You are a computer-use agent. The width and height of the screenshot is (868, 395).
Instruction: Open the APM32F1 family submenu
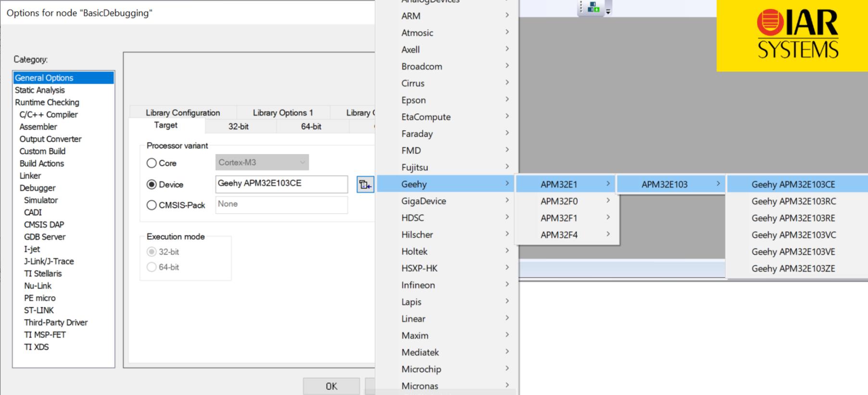[x=567, y=218]
